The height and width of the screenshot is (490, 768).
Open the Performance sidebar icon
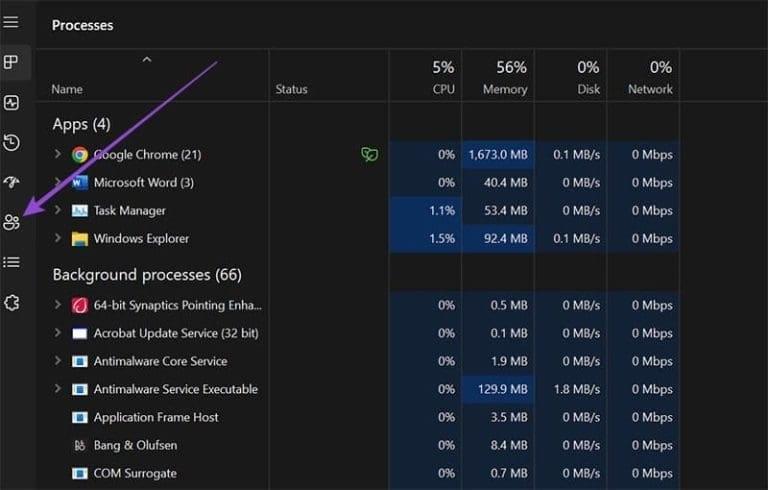pos(11,102)
